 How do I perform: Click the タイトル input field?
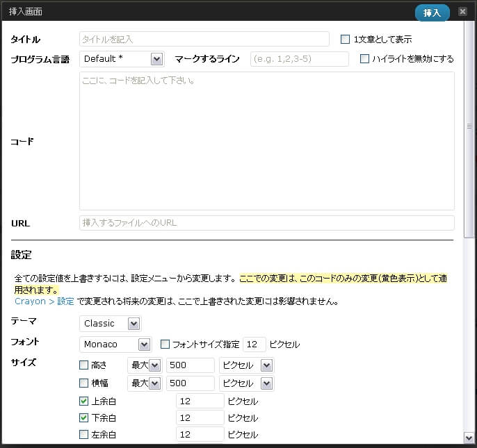coord(204,39)
